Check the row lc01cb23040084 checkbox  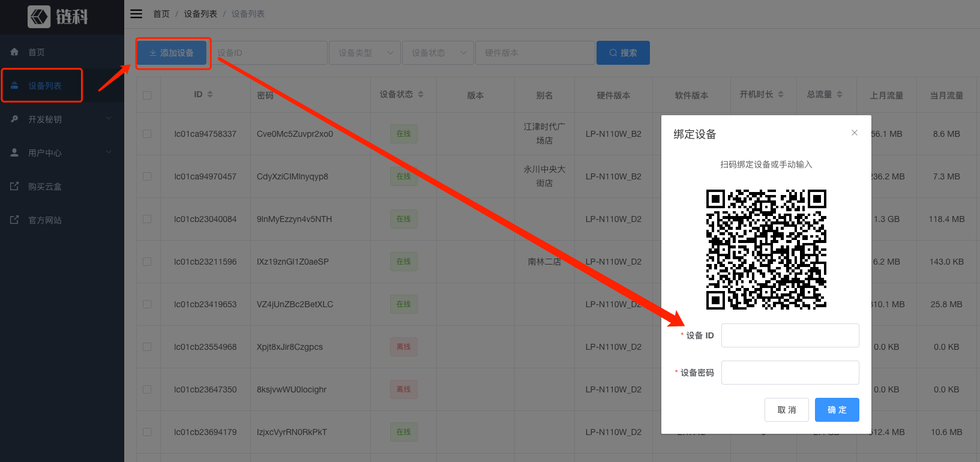pyautogui.click(x=147, y=219)
